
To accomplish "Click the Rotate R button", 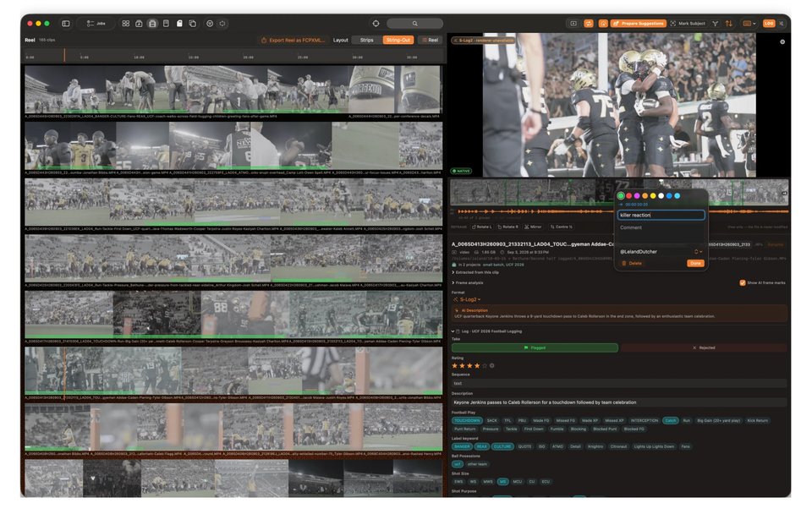I will click(x=507, y=227).
